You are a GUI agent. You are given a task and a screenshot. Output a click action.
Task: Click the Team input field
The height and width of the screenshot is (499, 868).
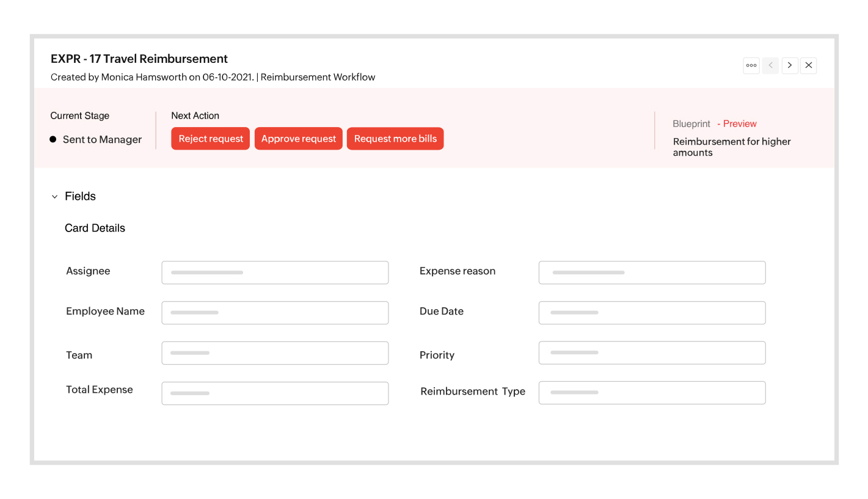(x=275, y=353)
